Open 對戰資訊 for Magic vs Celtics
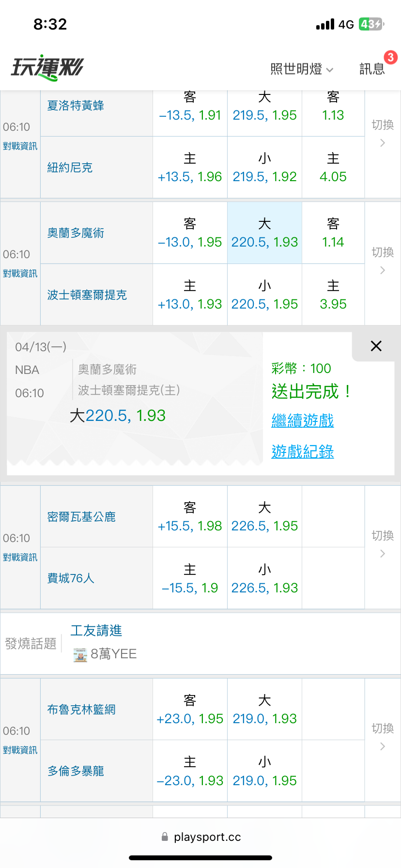 [20, 274]
